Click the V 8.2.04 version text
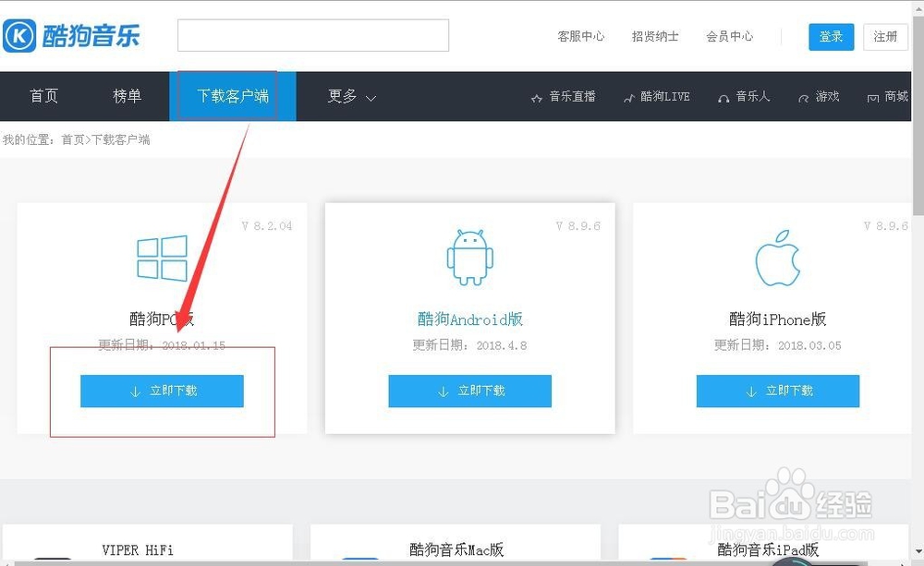Viewport: 924px width, 566px height. (x=267, y=226)
